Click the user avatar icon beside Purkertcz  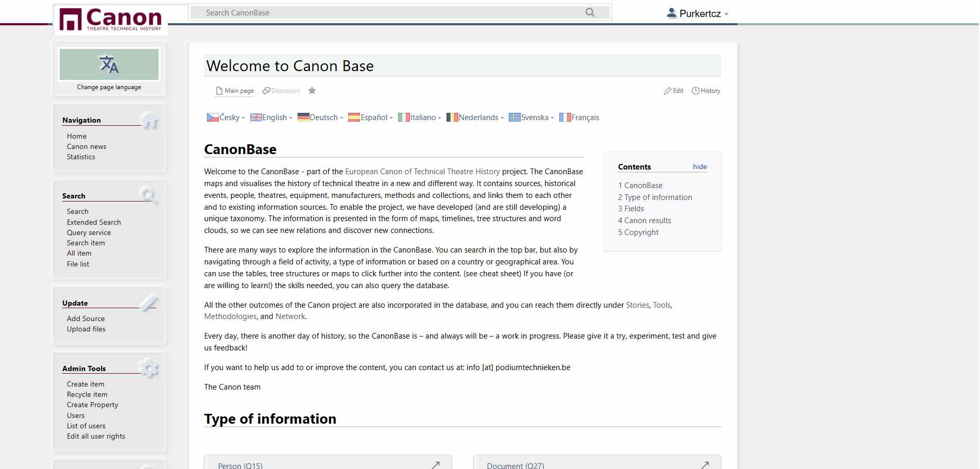click(671, 13)
